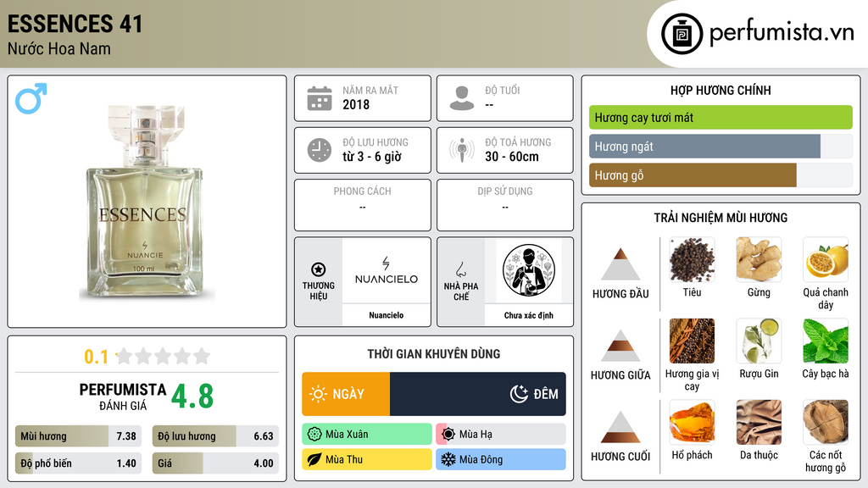The image size is (868, 488).
Task: Click the Hổ phách amber thumbnail
Action: point(692,423)
